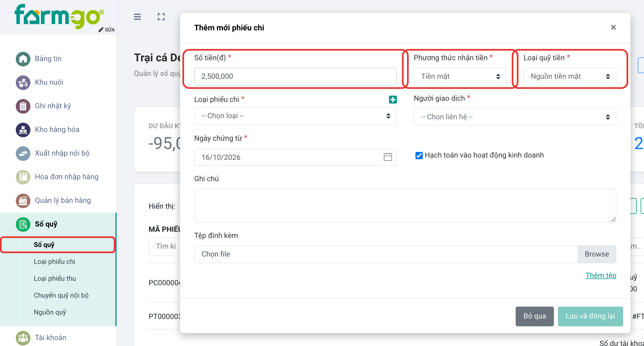The width and height of the screenshot is (644, 346).
Task: Click the Khu nuôi sidebar icon
Action: click(x=23, y=82)
